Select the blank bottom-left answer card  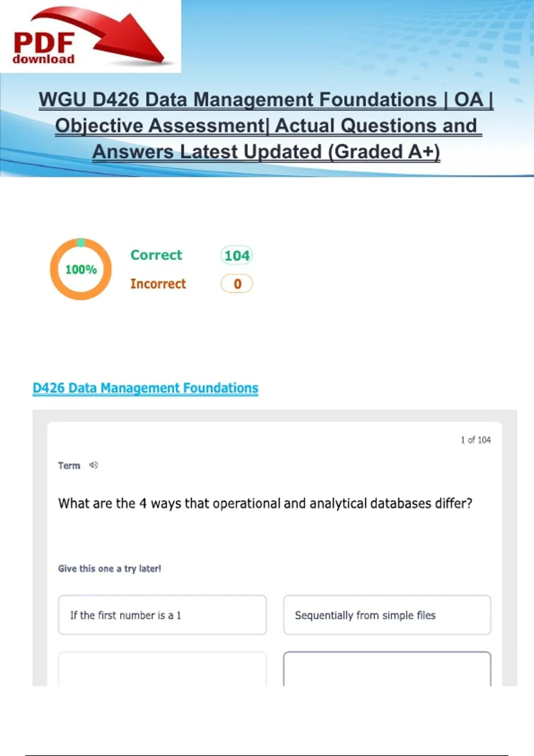[x=162, y=669]
